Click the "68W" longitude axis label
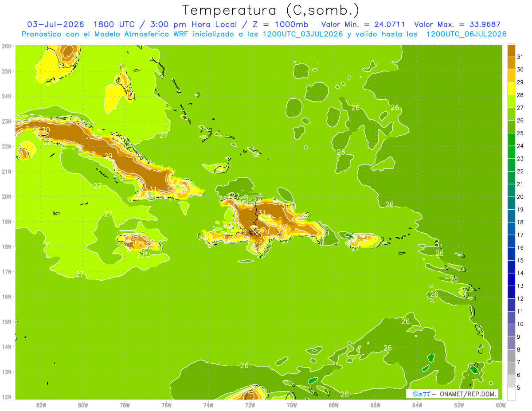532x411 pixels. coord(334,405)
